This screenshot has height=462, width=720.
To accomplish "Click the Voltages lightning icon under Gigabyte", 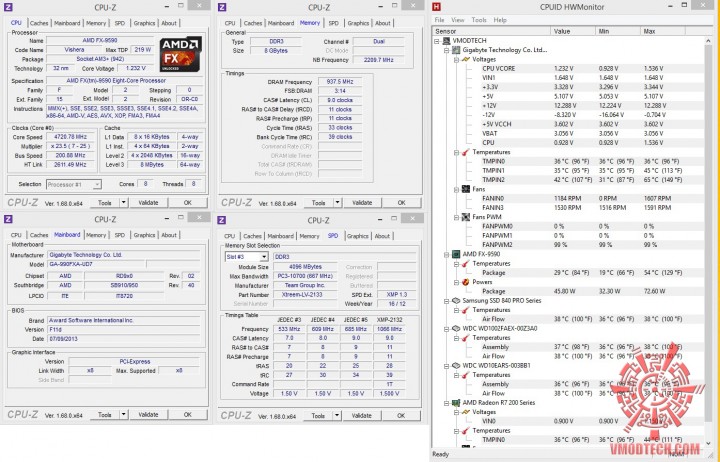I will [466, 59].
